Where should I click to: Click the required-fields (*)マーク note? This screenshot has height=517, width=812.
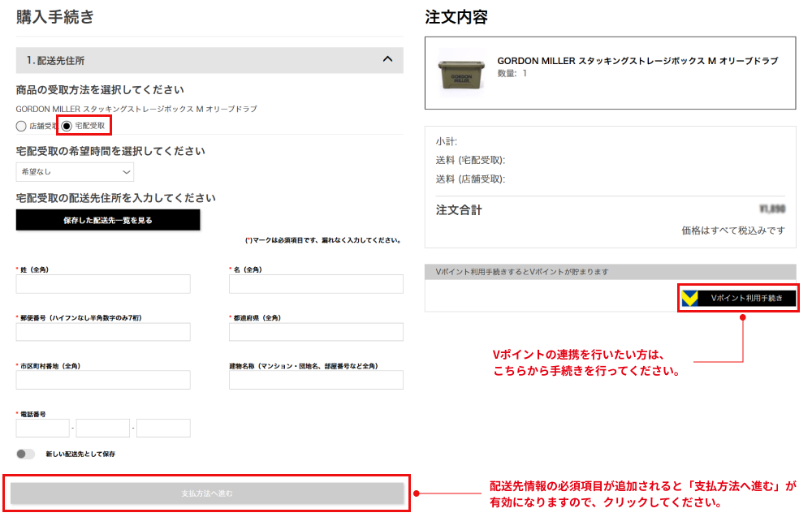click(323, 240)
